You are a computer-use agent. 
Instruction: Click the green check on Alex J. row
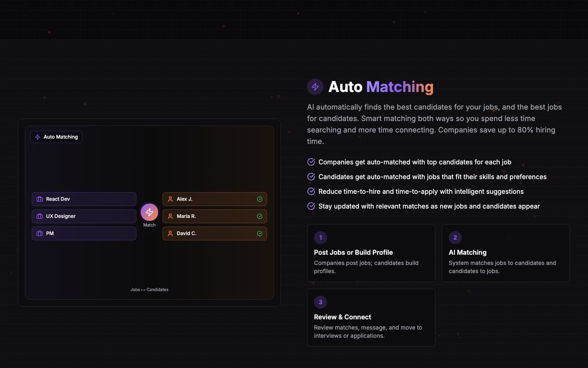coord(260,199)
